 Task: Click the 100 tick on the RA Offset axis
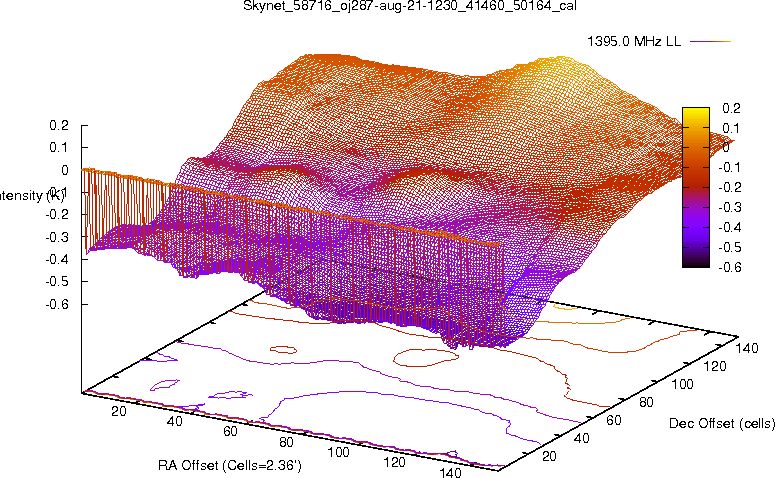[x=339, y=452]
